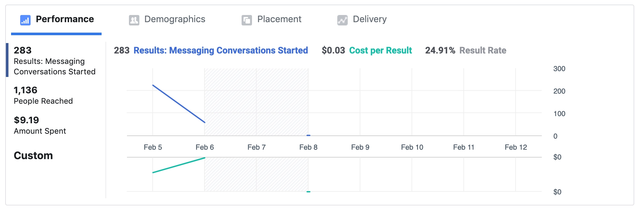
Task: Switch to the Placement tab
Action: [272, 20]
